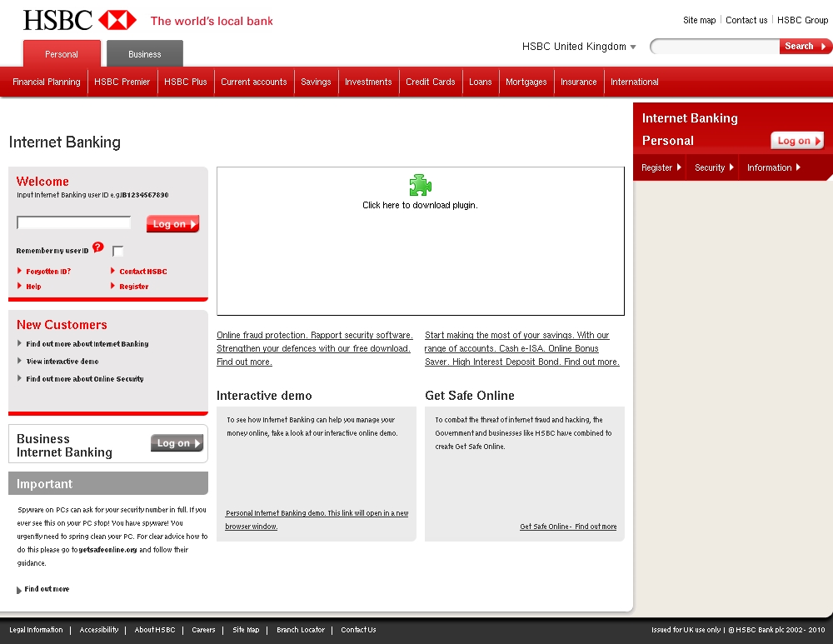
Task: Click the Internet Banking user ID field
Action: 74,222
